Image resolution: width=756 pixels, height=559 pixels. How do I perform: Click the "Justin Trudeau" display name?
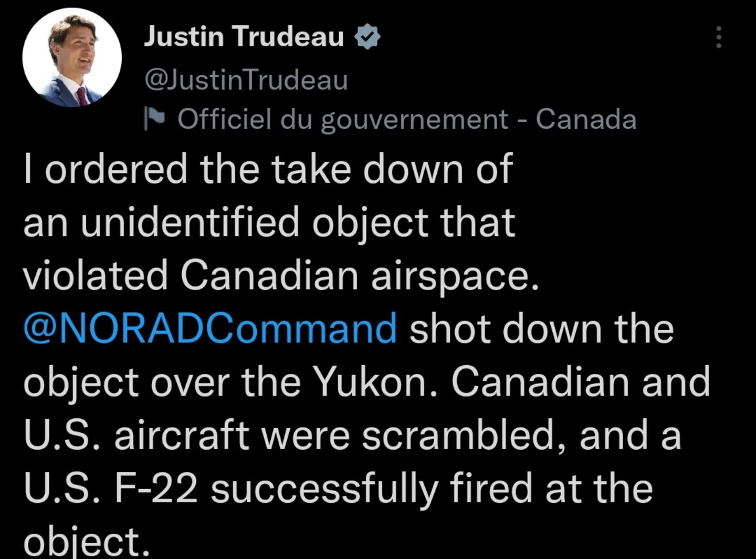click(x=244, y=37)
